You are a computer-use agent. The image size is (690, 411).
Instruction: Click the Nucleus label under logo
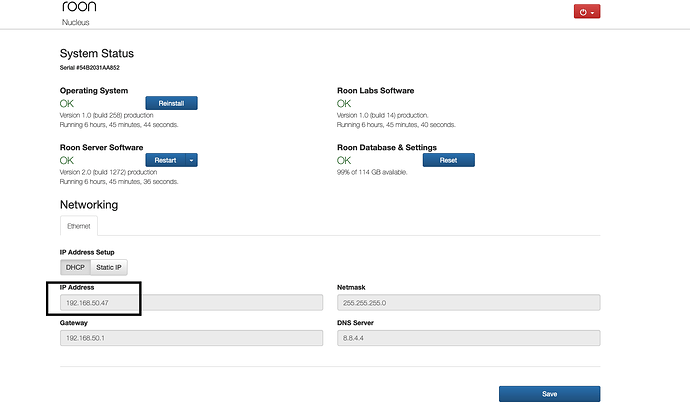[76, 22]
